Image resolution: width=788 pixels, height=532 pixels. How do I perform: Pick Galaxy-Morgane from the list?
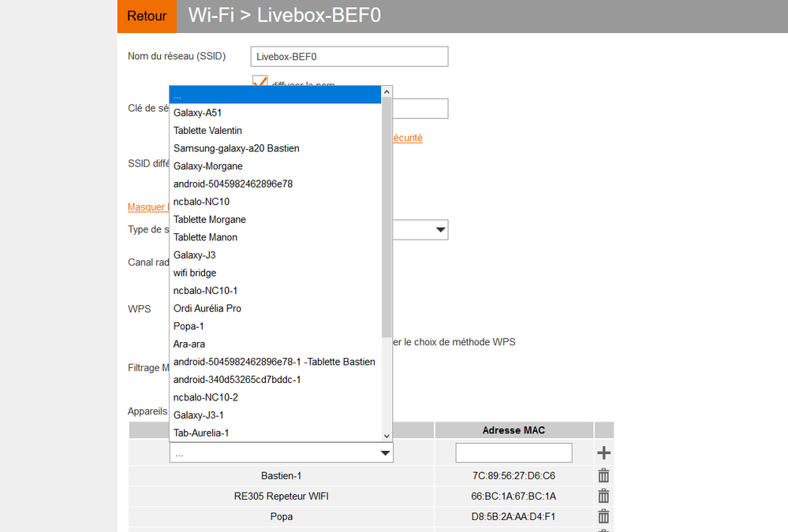point(275,166)
